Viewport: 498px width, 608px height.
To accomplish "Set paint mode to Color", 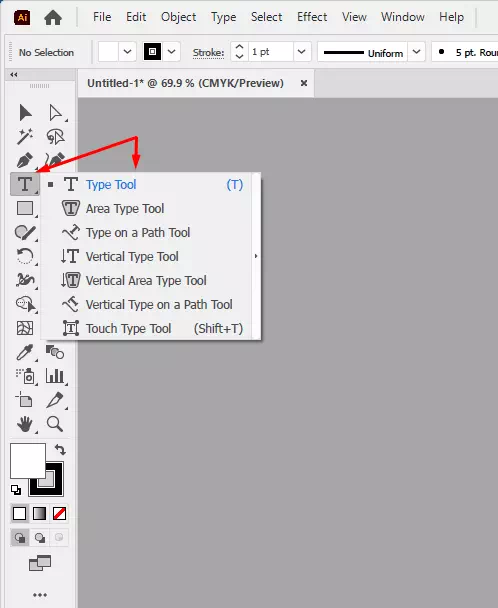I will (x=19, y=513).
